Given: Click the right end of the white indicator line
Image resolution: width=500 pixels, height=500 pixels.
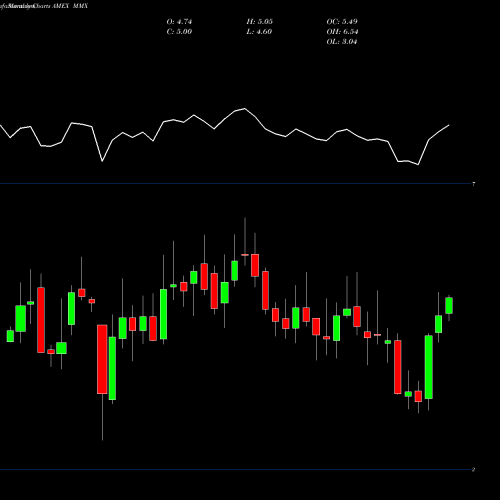Looking at the screenshot, I should (x=449, y=125).
